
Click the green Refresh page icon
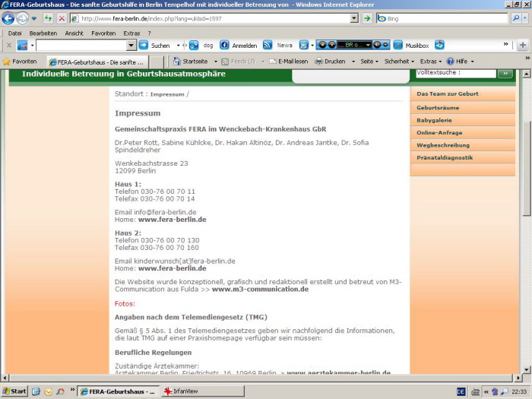click(48, 18)
